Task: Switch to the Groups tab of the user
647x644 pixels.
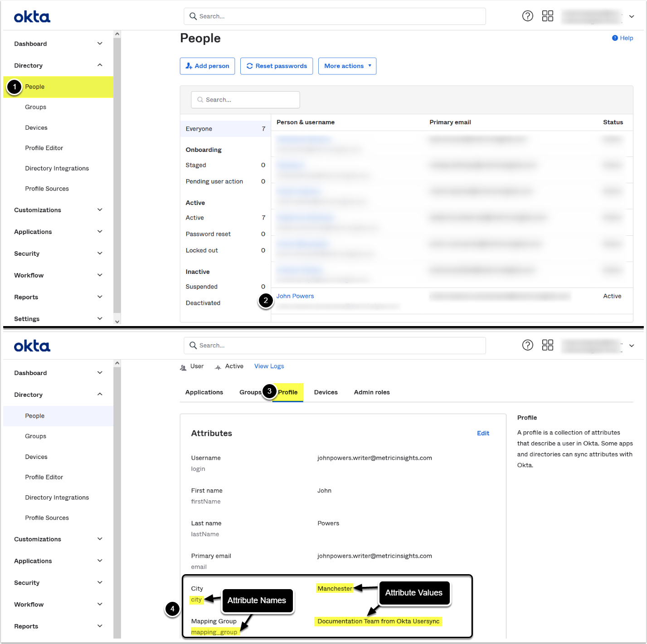Action: (250, 392)
